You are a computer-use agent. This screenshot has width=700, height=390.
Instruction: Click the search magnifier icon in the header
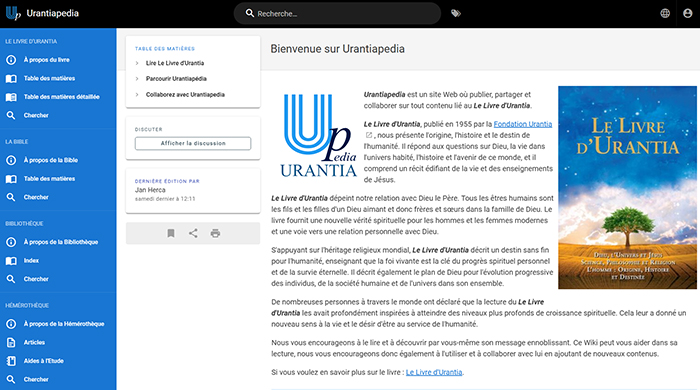(x=250, y=13)
